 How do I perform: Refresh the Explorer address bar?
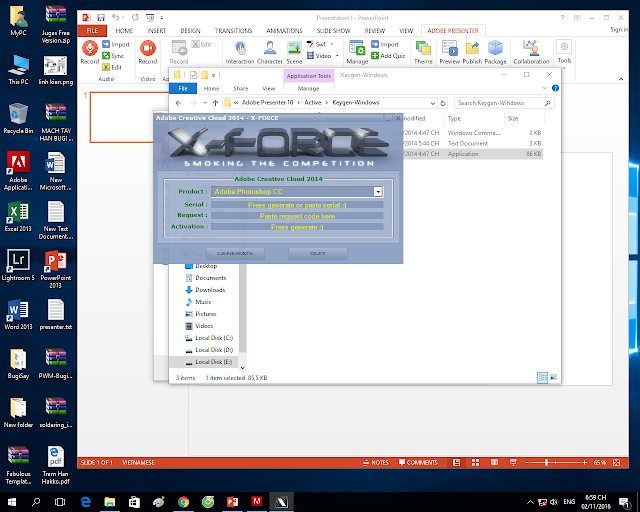click(443, 103)
